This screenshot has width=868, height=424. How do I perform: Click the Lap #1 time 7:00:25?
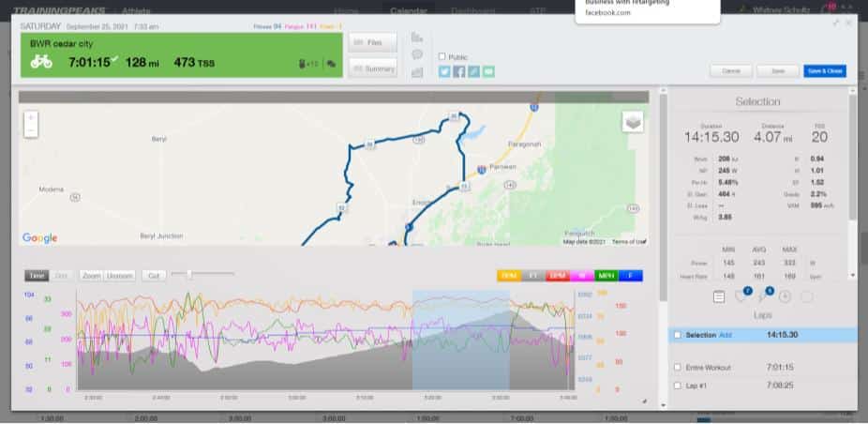pyautogui.click(x=780, y=386)
